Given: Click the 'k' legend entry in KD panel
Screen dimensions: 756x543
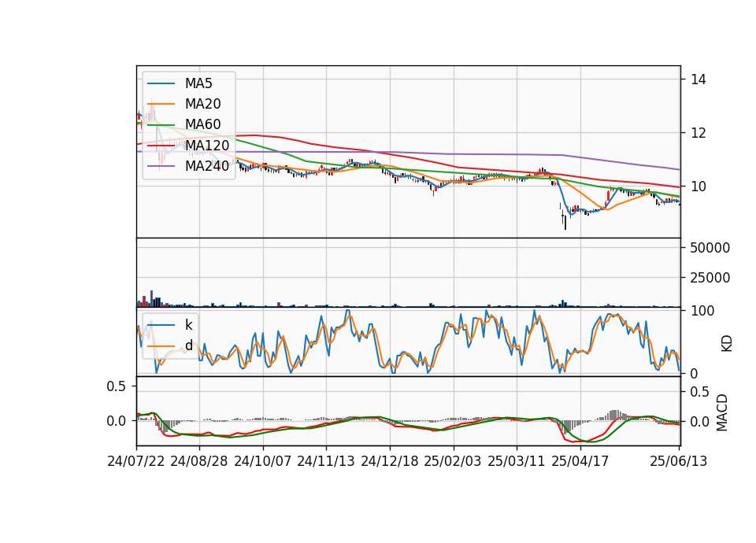Looking at the screenshot, I should [188, 325].
